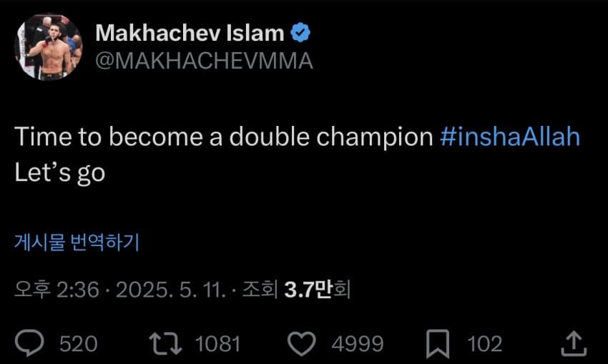Screen dimensions: 608x364
Task: Click the 102 bookmarks count
Action: (x=485, y=344)
